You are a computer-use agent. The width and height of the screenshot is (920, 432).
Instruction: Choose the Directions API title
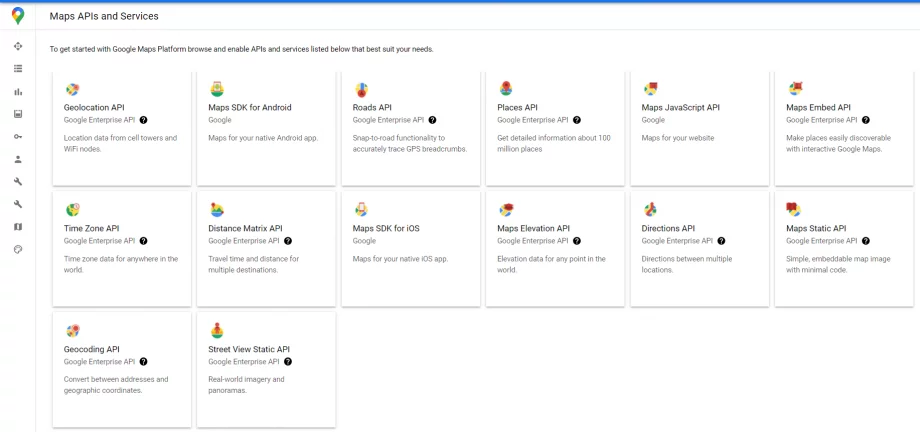click(668, 228)
